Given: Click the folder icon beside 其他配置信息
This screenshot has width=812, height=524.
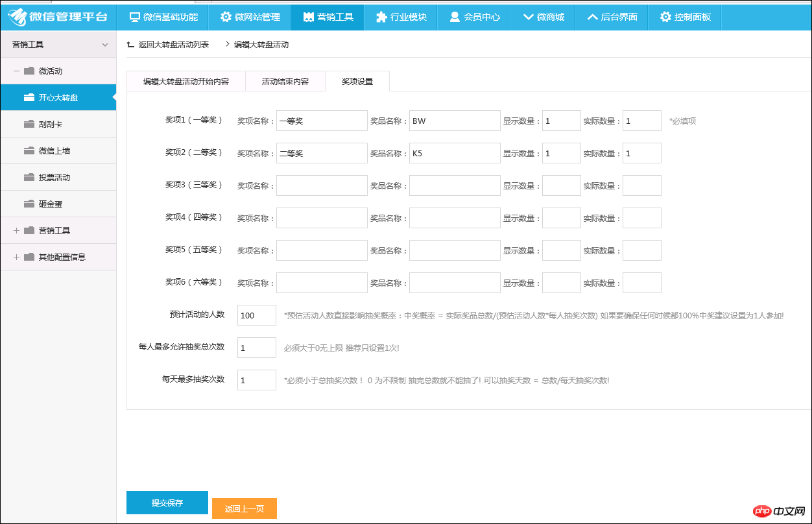Looking at the screenshot, I should [x=29, y=257].
